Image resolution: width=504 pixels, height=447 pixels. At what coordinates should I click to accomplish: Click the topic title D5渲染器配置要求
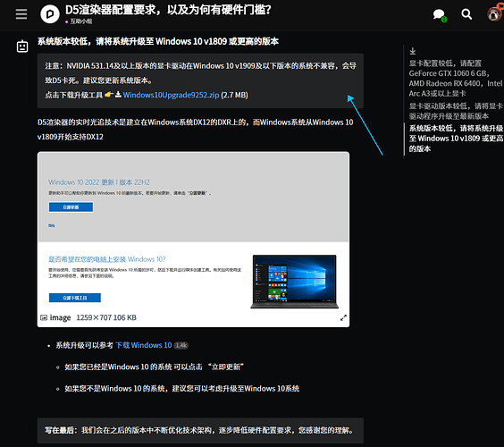[168, 10]
